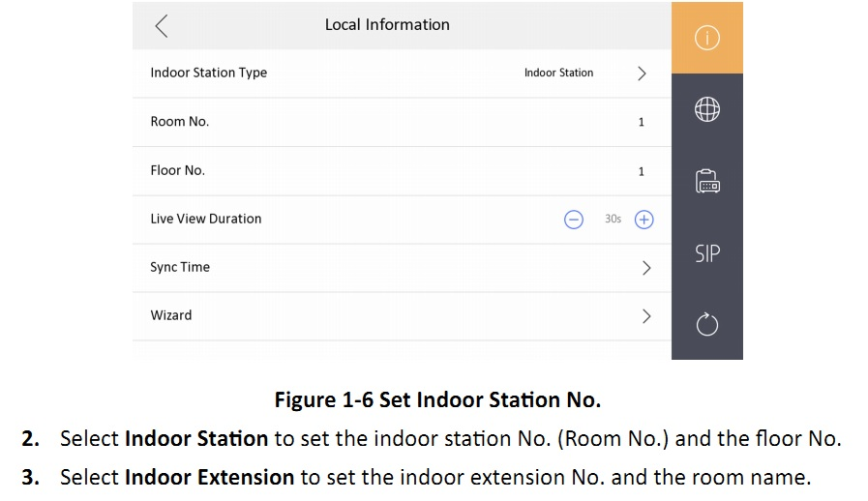Go back using the left arrow
The width and height of the screenshot is (868, 501).
point(161,25)
